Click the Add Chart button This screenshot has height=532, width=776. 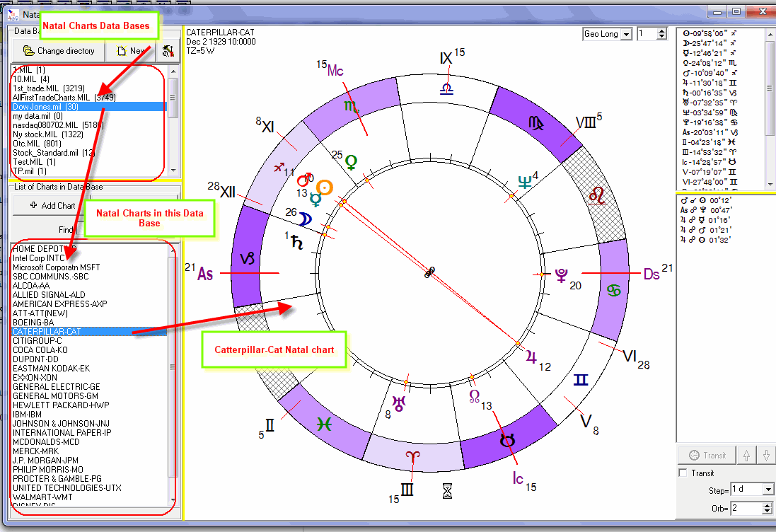(x=53, y=206)
